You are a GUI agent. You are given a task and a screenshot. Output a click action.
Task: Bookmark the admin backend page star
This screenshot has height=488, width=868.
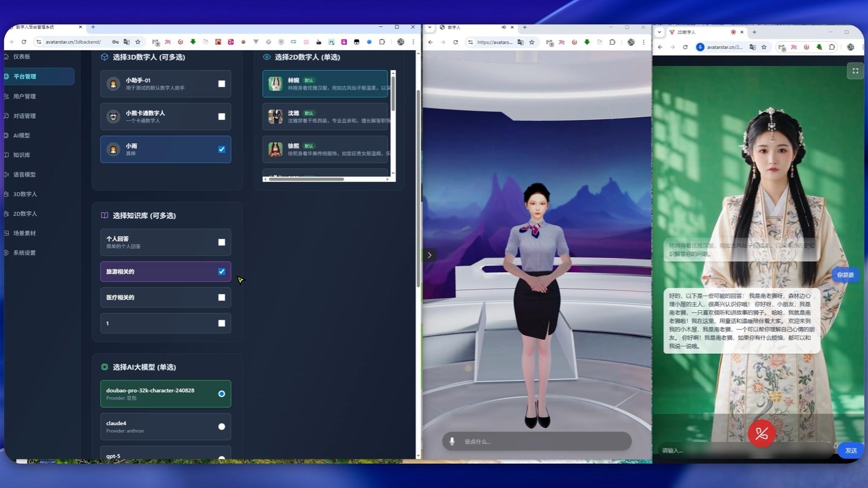138,42
